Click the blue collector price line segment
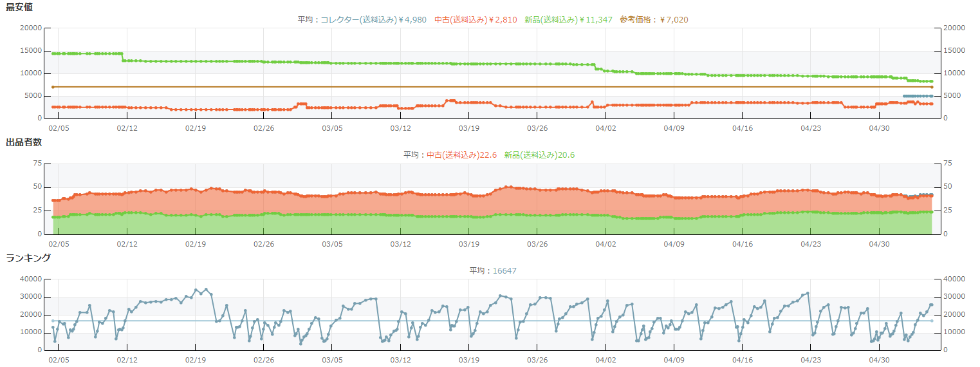The width and height of the screenshot is (980, 367). [x=917, y=96]
